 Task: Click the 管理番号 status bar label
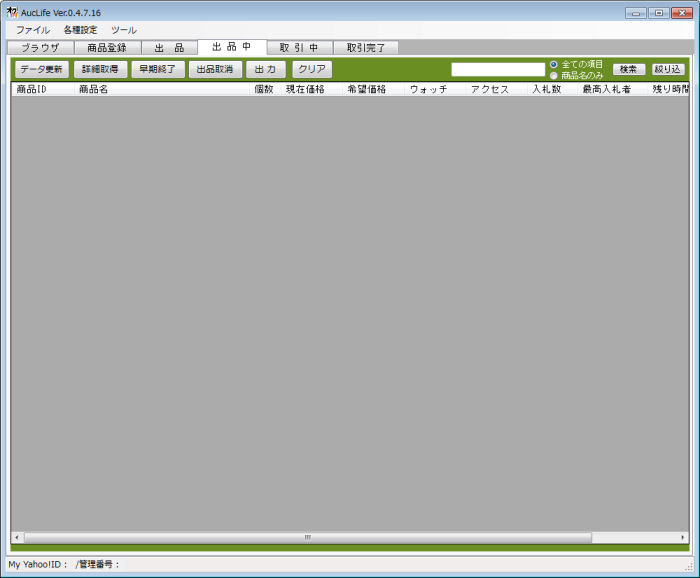click(97, 565)
